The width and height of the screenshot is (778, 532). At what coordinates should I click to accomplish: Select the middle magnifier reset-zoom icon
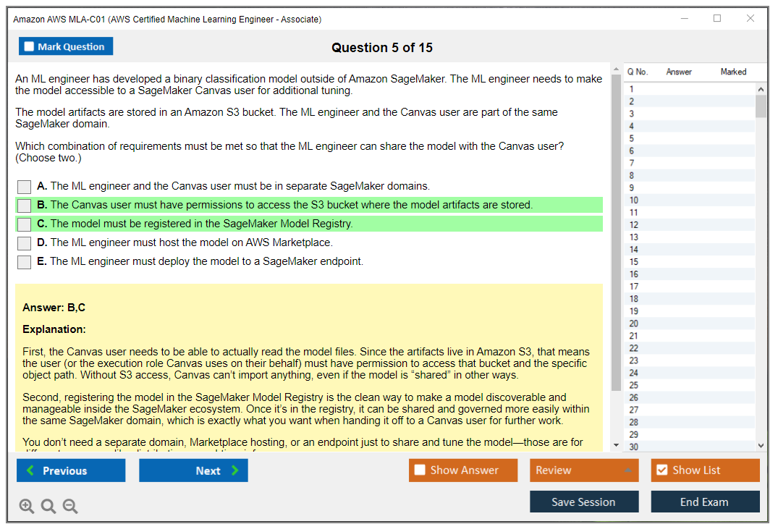coord(48,506)
